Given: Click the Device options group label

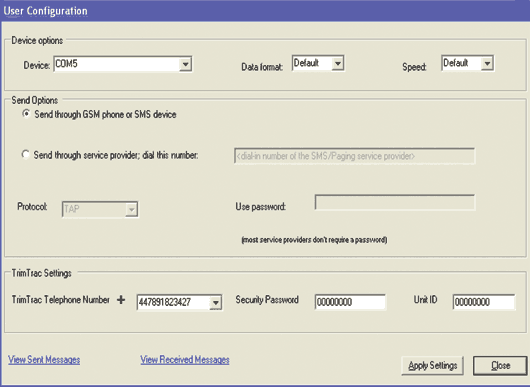Looking at the screenshot, I should [x=37, y=41].
